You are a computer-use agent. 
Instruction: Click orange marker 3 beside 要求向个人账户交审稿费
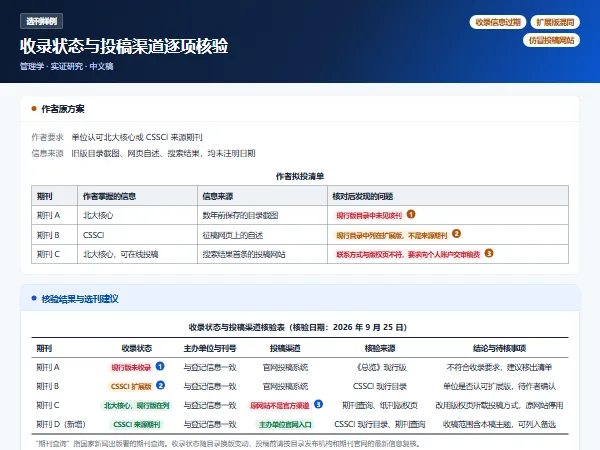[x=489, y=253]
